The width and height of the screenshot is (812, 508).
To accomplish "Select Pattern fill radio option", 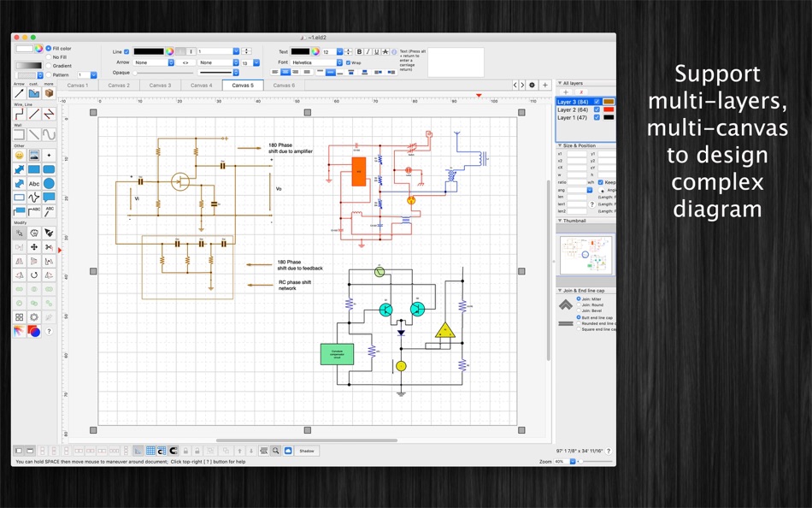I will (x=48, y=74).
